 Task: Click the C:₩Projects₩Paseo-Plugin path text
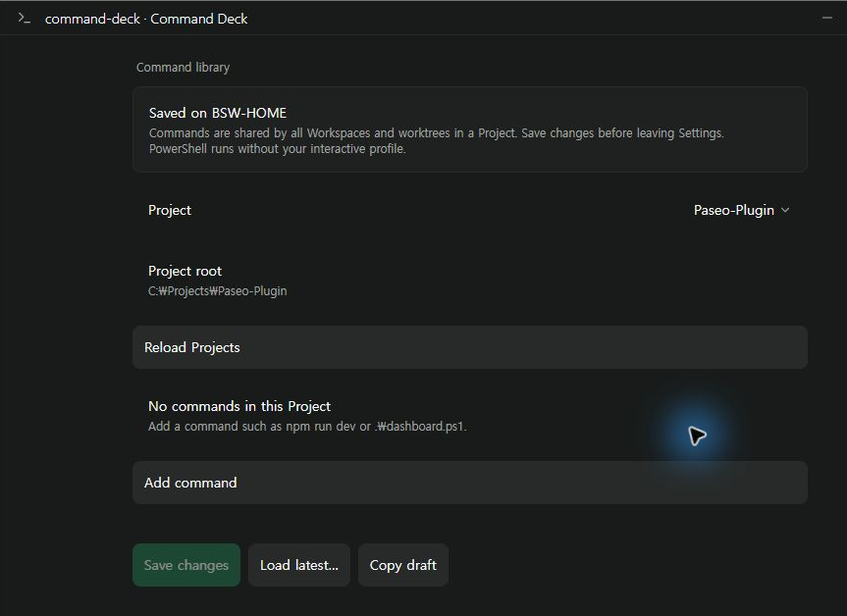(x=218, y=291)
